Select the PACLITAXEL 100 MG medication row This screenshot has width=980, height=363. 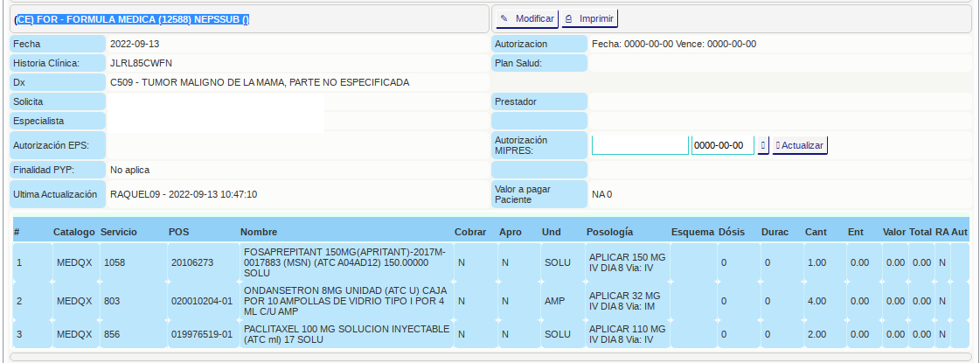(345, 334)
